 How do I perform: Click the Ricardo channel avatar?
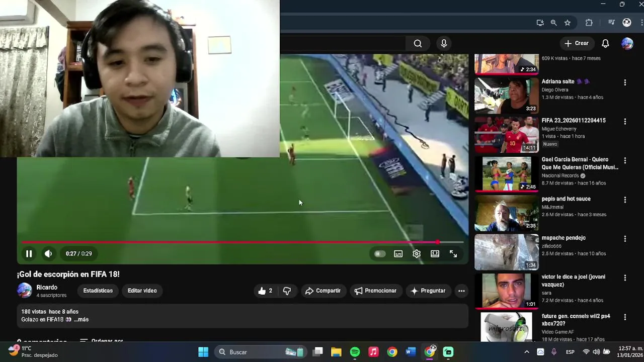[x=24, y=291]
